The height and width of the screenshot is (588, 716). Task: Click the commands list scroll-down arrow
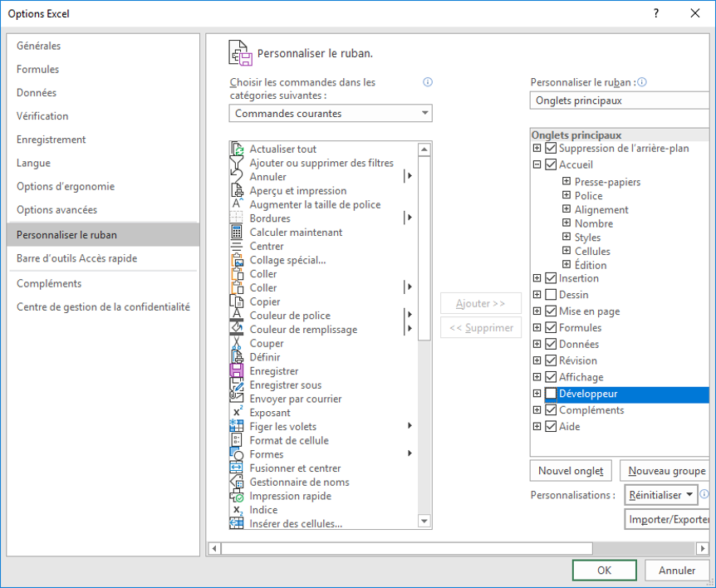(424, 521)
